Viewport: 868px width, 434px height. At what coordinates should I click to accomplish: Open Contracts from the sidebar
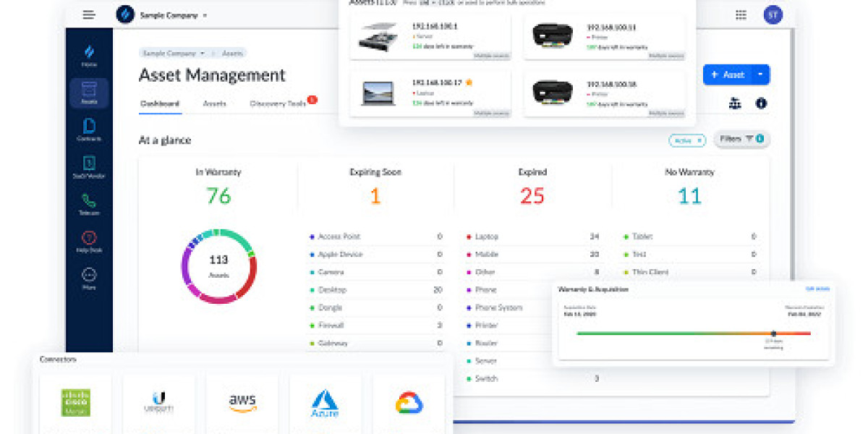click(x=89, y=130)
